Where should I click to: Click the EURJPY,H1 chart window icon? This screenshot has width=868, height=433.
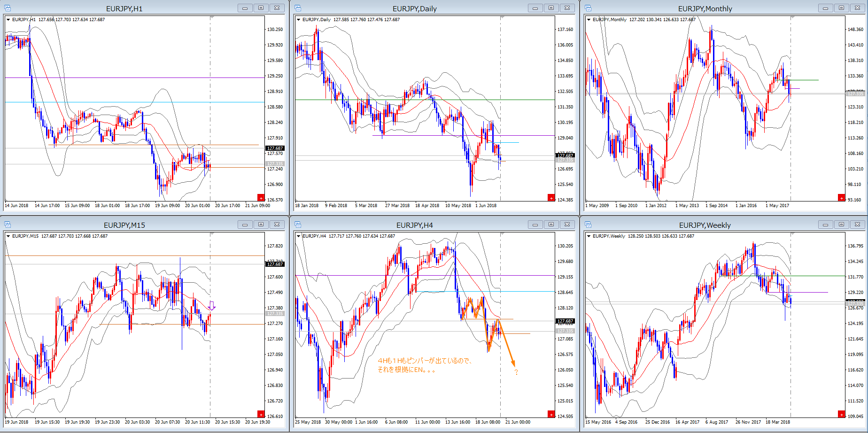pos(8,8)
